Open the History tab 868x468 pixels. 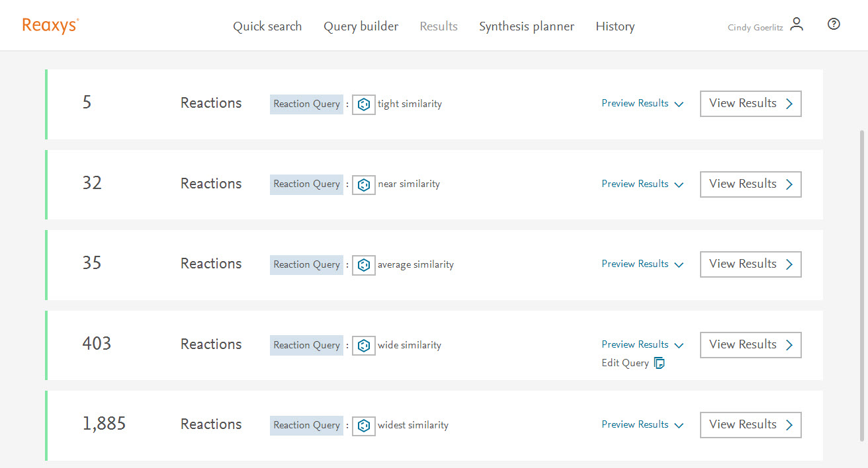click(615, 26)
